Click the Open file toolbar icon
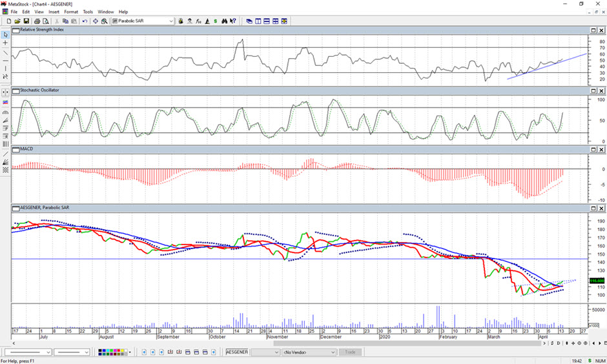The height and width of the screenshot is (364, 607). click(x=17, y=21)
